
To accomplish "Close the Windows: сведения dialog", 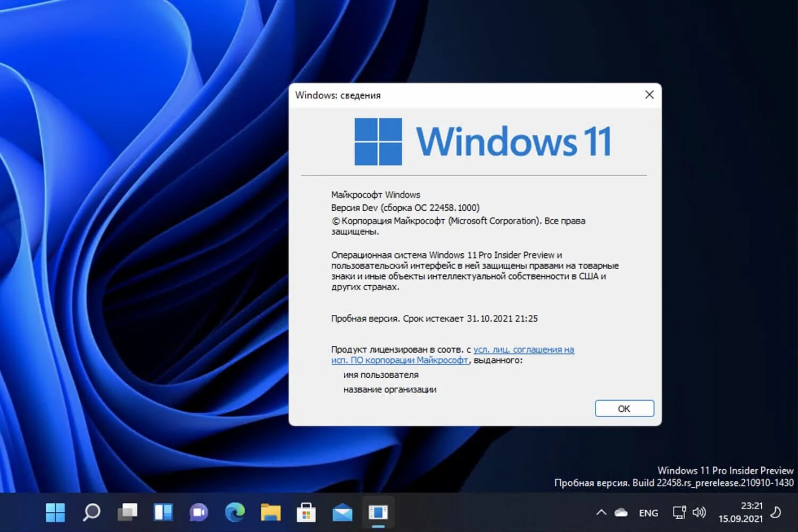I will pos(650,95).
